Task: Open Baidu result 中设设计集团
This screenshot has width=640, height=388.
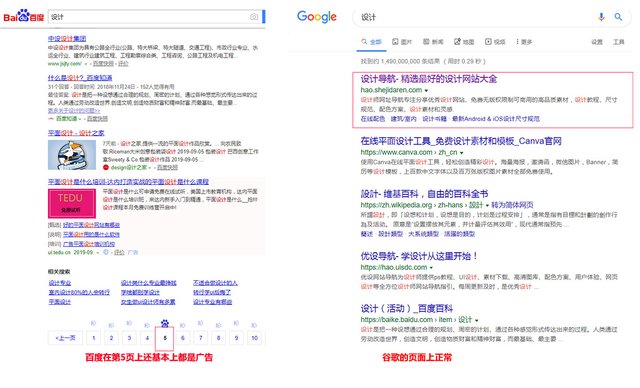Action: point(67,38)
